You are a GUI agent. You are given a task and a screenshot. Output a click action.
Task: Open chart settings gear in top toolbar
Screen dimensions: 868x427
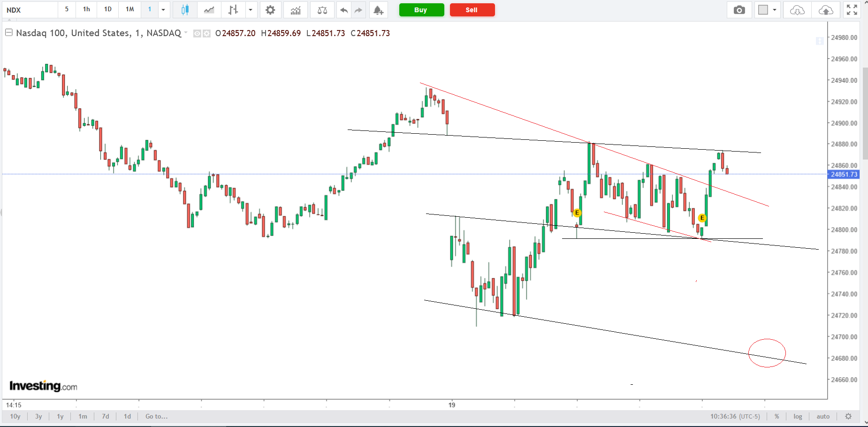tap(270, 10)
